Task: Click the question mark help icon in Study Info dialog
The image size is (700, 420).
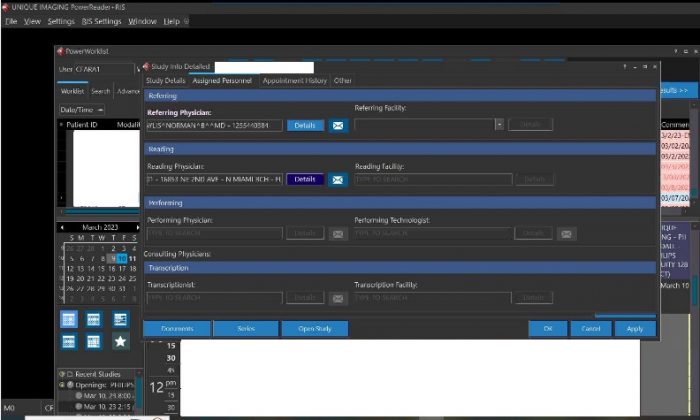Action: (625, 67)
